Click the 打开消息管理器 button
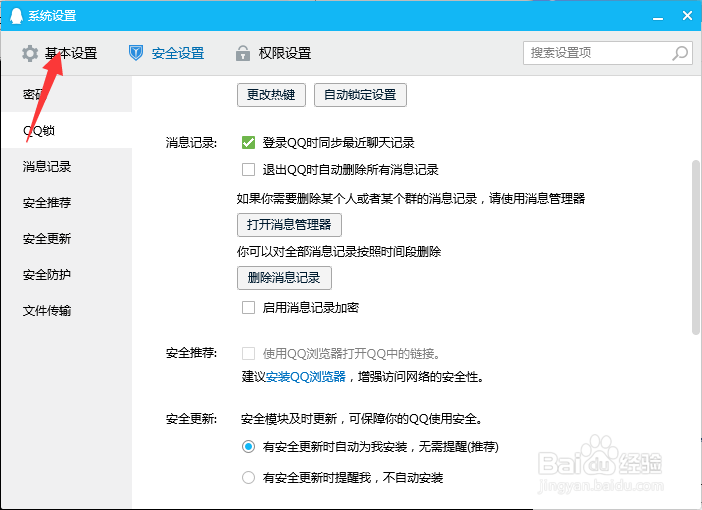The height and width of the screenshot is (510, 702). click(289, 225)
